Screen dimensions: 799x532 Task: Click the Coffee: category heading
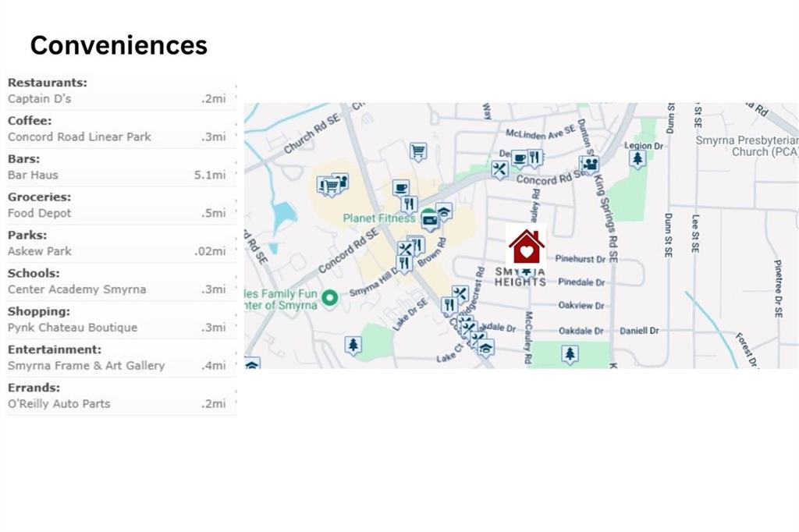click(30, 121)
